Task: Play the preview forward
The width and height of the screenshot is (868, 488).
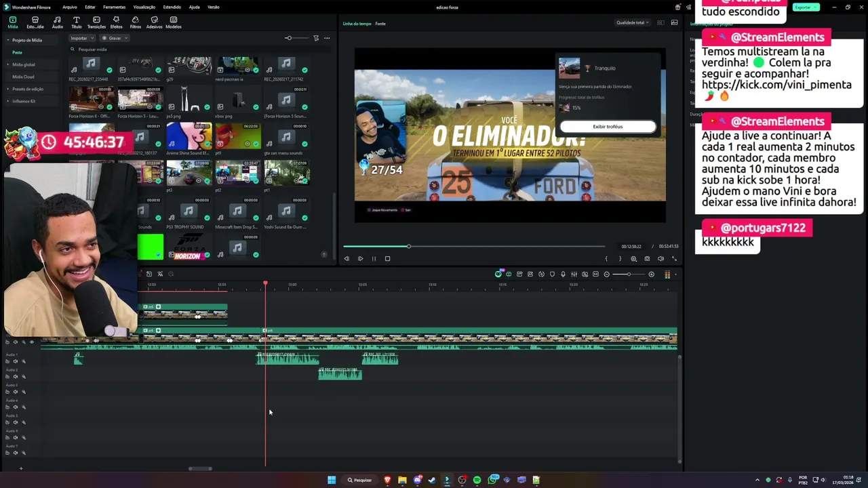Action: (x=360, y=258)
